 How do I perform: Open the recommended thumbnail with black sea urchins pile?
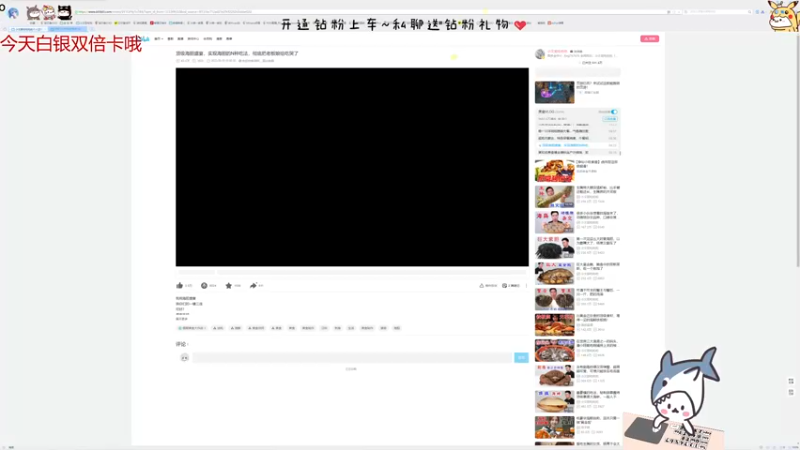click(555, 247)
